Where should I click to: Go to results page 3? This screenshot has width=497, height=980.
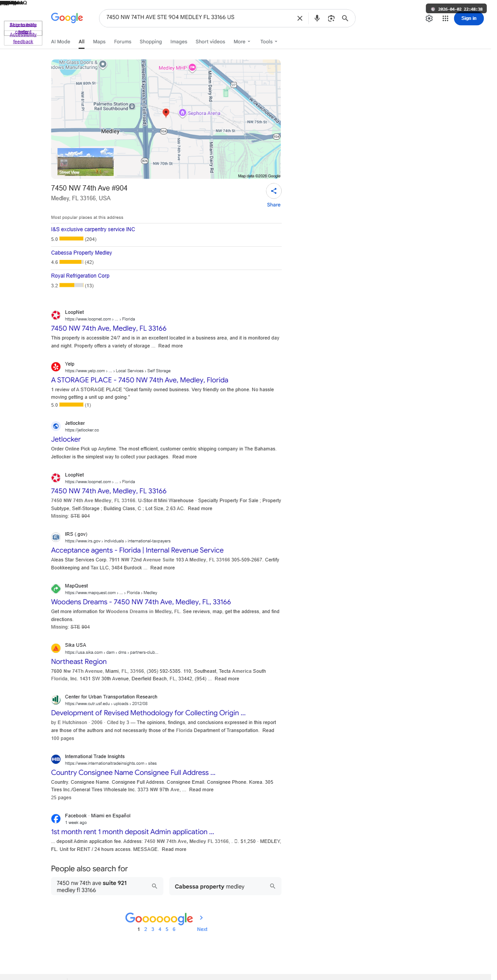(x=153, y=929)
